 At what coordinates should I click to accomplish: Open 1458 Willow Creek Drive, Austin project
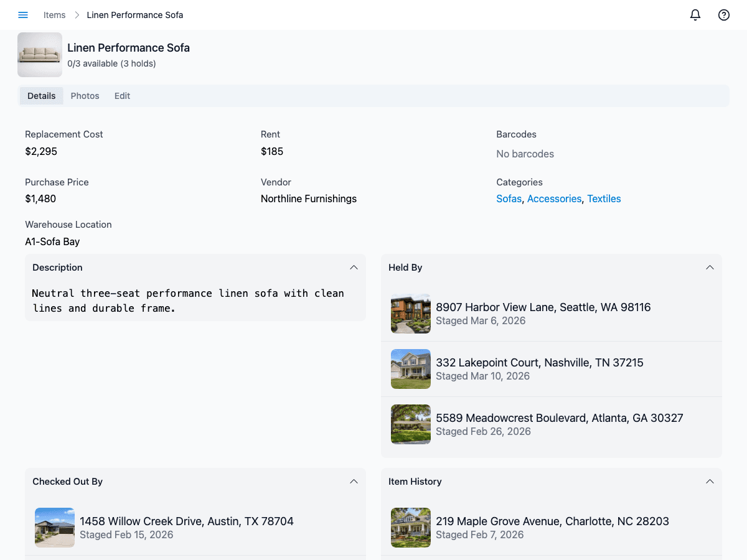tap(186, 521)
